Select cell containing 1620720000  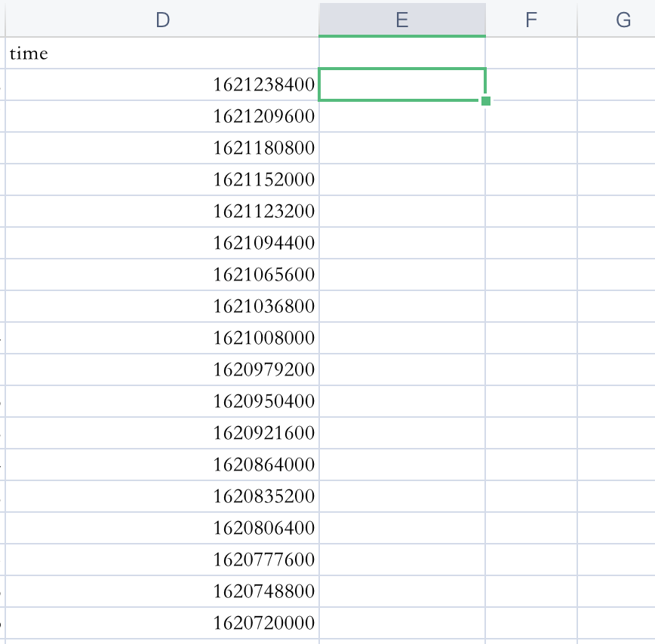[162, 623]
